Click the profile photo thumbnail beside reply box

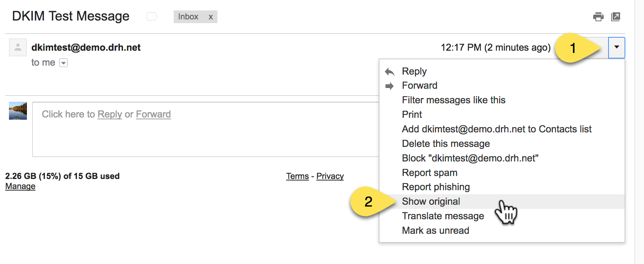pos(18,111)
